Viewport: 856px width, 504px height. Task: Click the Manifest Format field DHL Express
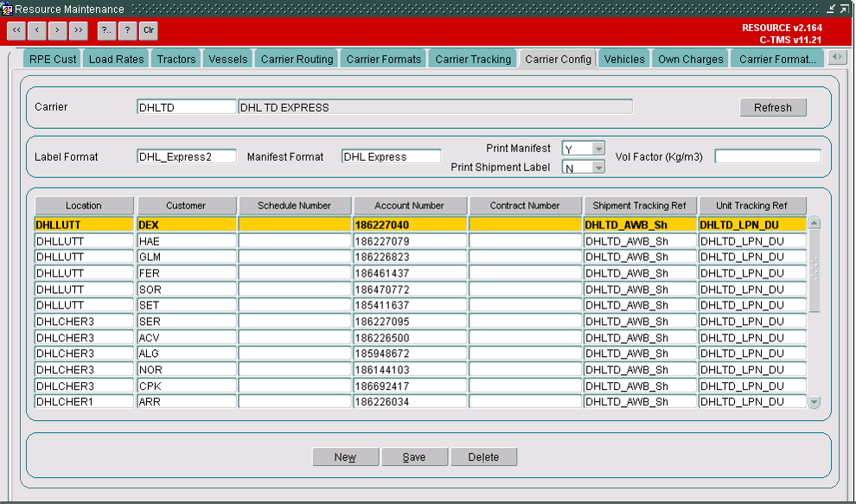[x=391, y=156]
